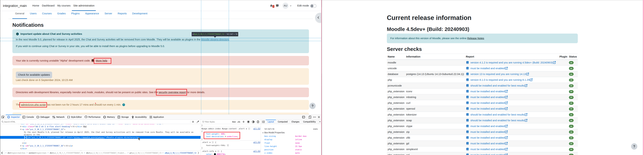Open the moodle version requirement report link
644x155 pixels.
coord(513,63)
